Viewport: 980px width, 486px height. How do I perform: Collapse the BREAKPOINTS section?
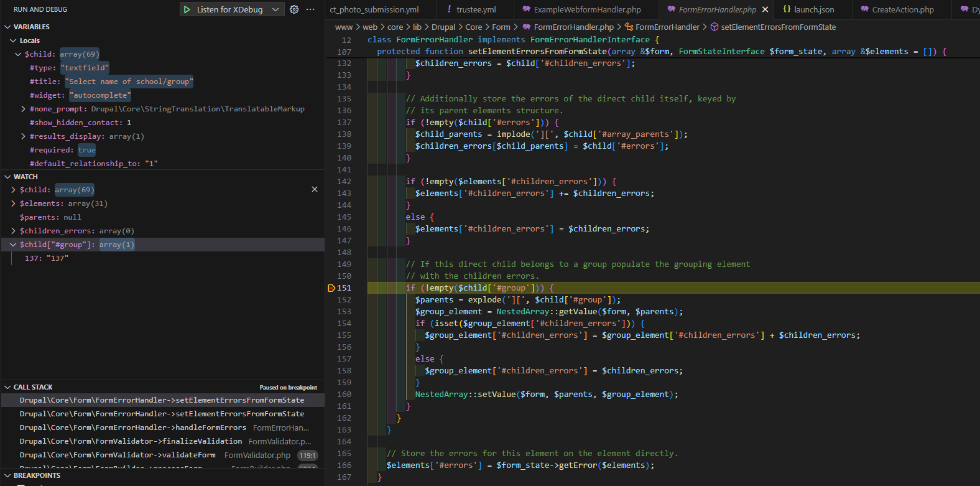[7, 475]
